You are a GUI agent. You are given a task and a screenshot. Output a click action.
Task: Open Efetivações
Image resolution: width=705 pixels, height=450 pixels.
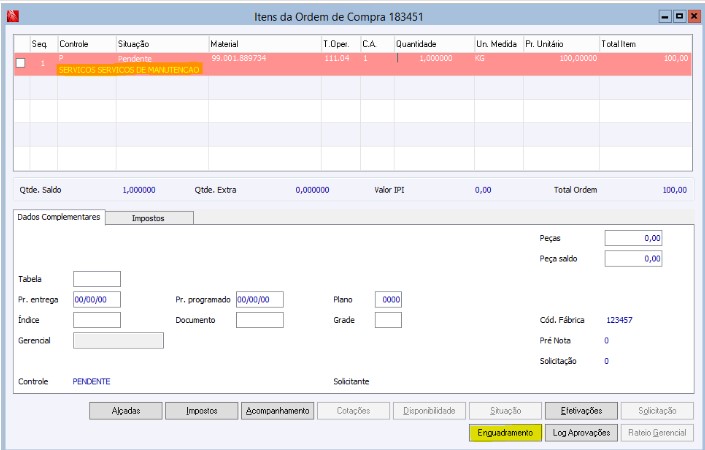coord(581,410)
